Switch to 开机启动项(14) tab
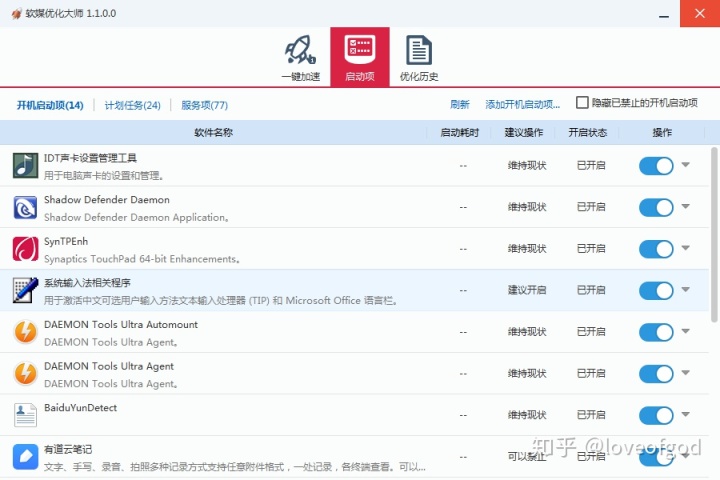The height and width of the screenshot is (480, 720). [x=50, y=105]
